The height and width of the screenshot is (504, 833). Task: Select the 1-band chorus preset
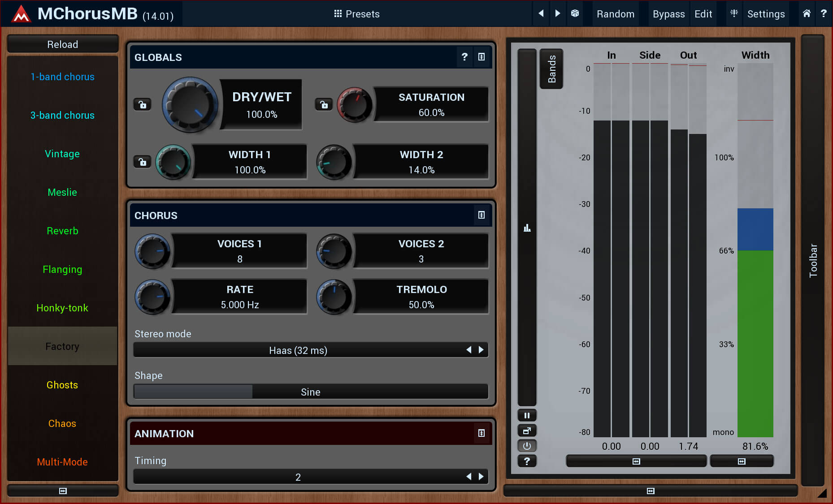click(62, 77)
